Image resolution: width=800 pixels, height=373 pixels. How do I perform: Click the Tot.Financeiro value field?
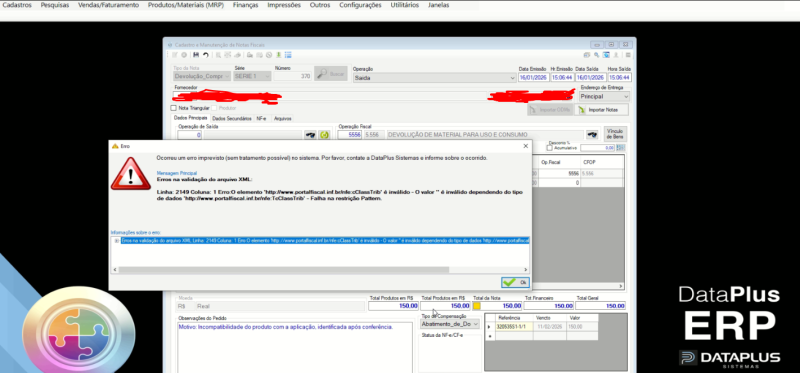549,306
